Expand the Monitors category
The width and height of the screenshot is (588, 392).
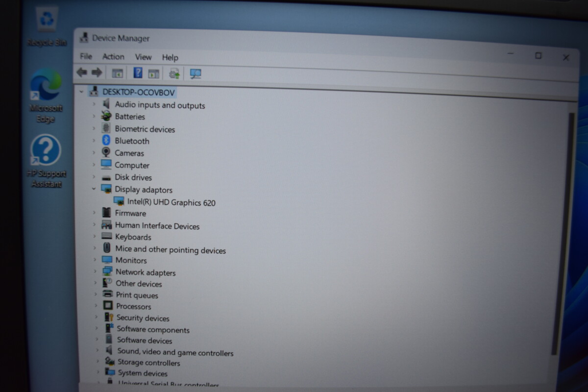(95, 260)
